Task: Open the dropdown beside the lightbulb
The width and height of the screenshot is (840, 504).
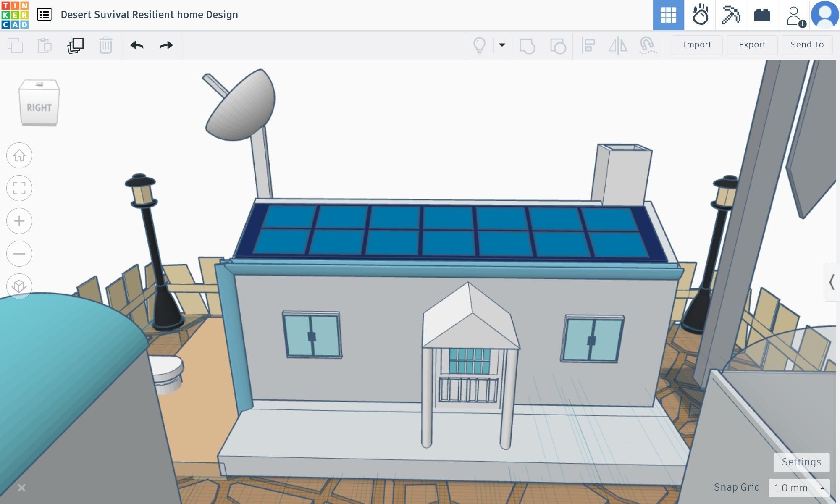Action: pos(502,45)
